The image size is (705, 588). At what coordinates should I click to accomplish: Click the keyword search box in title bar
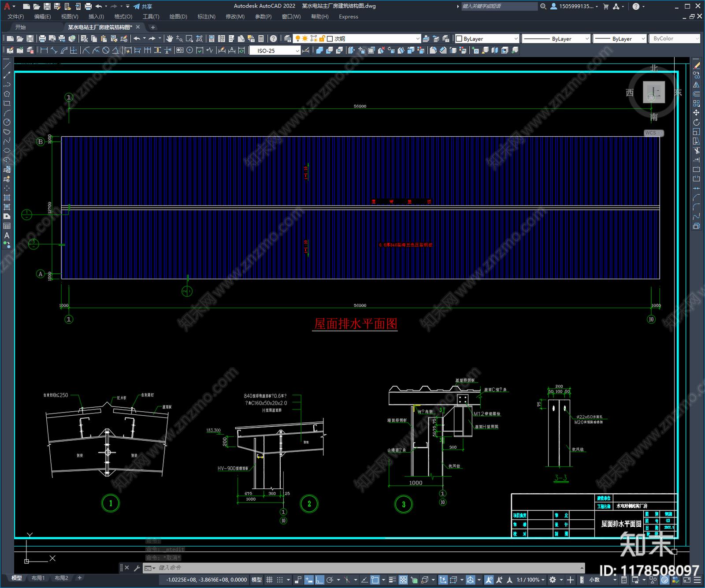coord(499,6)
